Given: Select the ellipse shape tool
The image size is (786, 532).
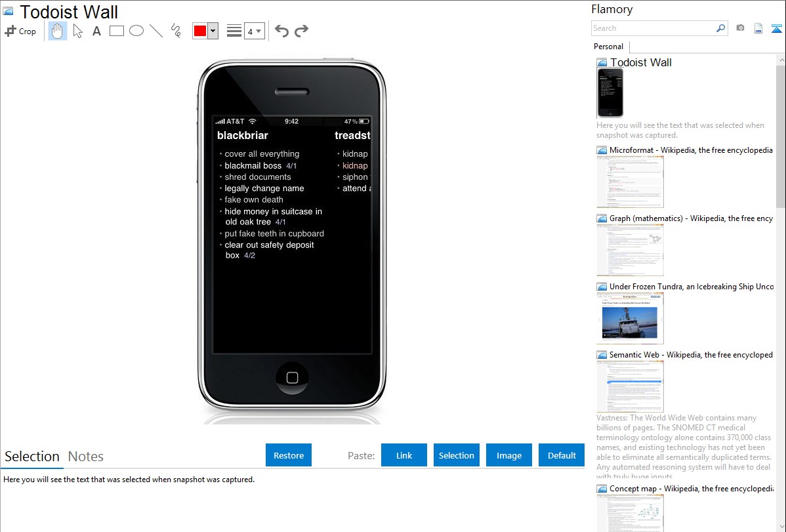Looking at the screenshot, I should [136, 31].
